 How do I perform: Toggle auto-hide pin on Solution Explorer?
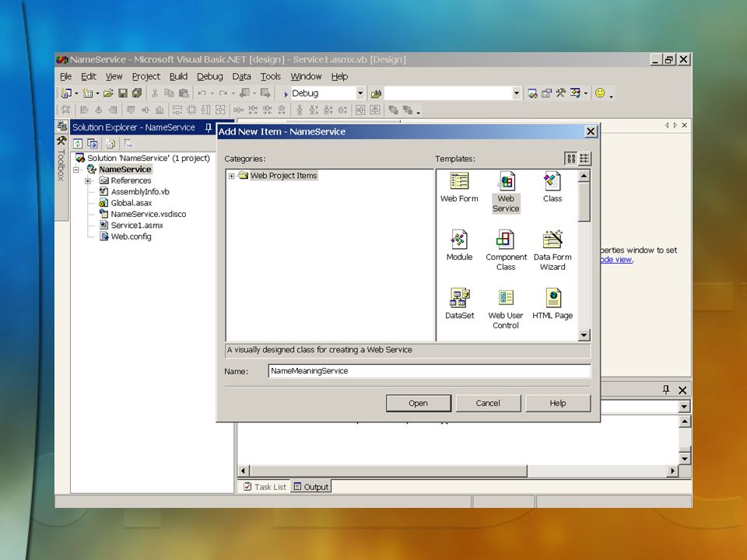coord(209,127)
